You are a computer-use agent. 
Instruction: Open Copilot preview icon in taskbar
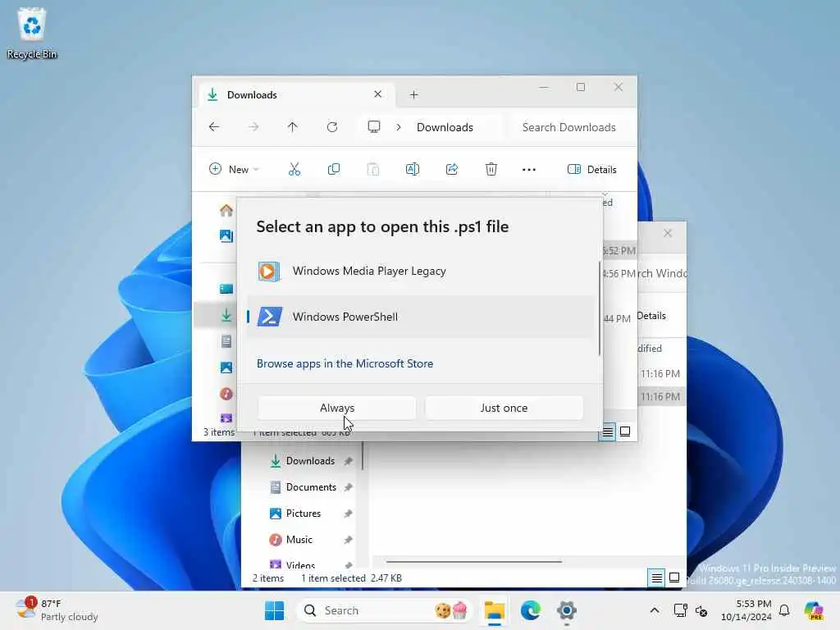pos(814,610)
